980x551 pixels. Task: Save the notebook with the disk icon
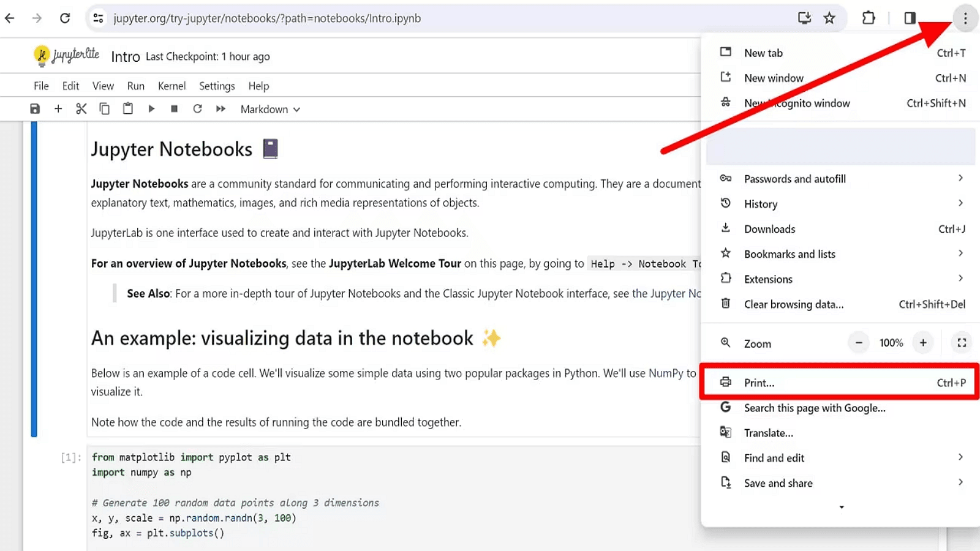click(35, 109)
